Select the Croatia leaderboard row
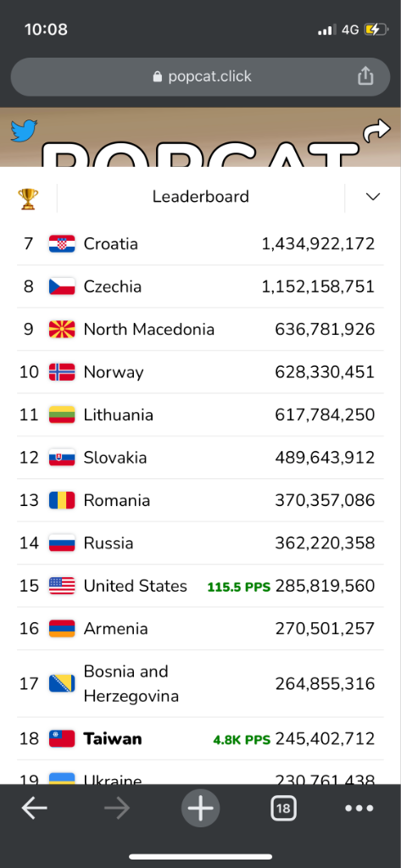The height and width of the screenshot is (868, 401). 200,243
